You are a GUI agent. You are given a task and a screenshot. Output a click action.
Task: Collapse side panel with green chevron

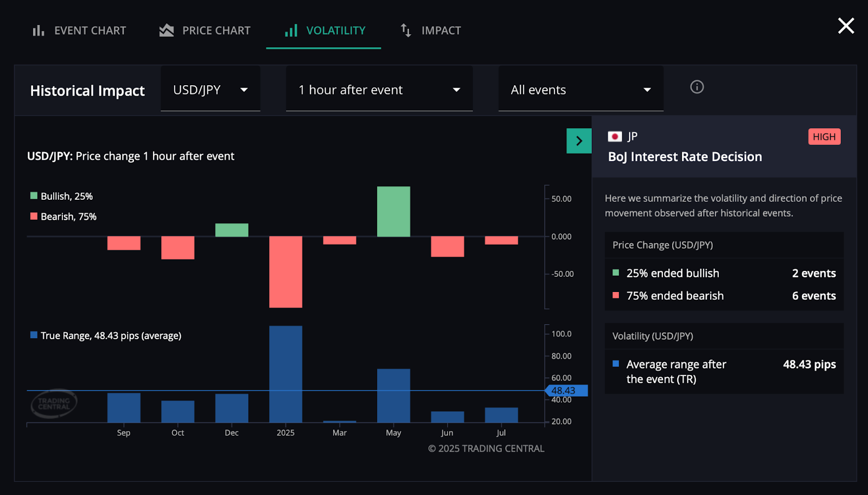click(579, 141)
